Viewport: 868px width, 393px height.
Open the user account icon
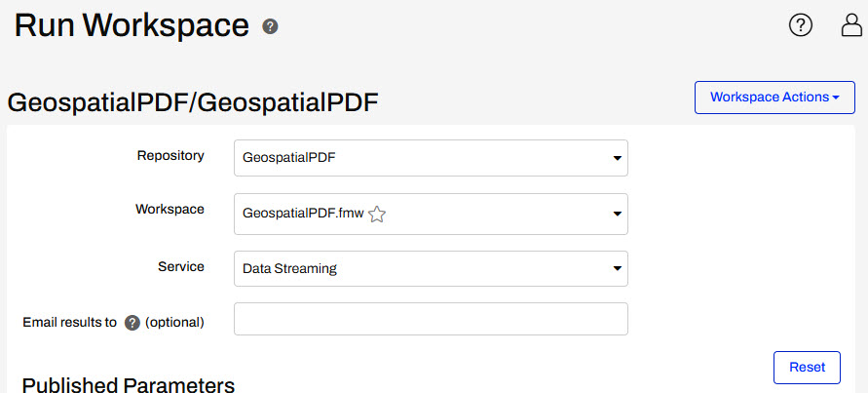tap(851, 25)
